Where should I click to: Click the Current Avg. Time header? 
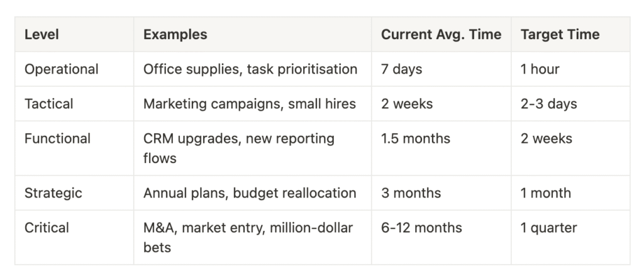(x=441, y=35)
